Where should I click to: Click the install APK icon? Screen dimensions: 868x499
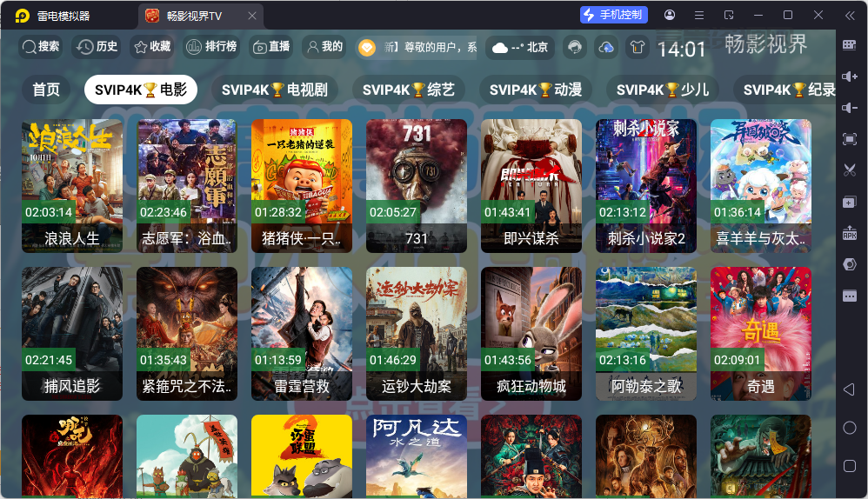click(850, 233)
